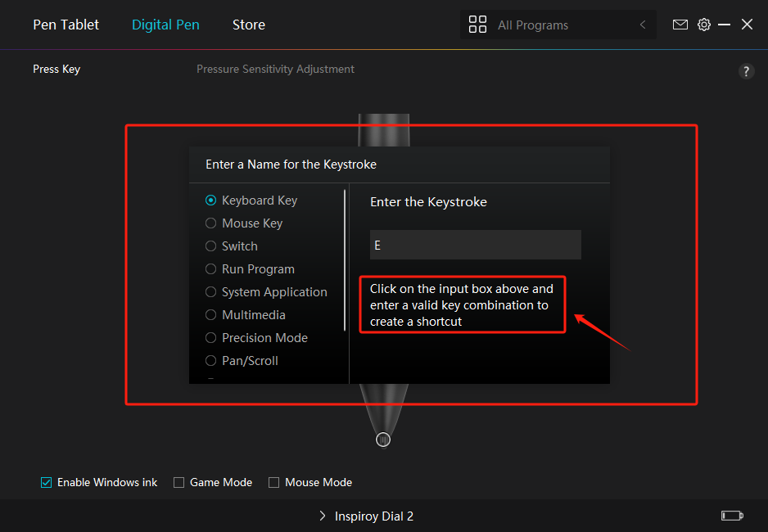Expand the All Programs dropdown arrow
The image size is (768, 532).
pyautogui.click(x=643, y=25)
